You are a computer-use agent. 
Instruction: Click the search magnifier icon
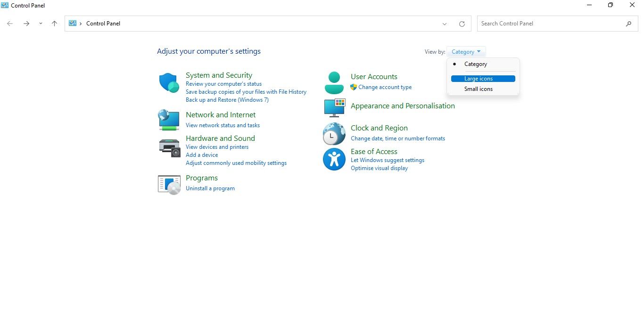[628, 24]
